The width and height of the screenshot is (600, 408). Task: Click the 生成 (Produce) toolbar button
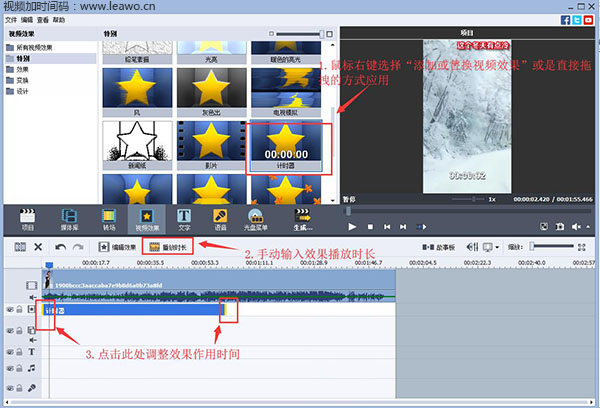tap(303, 220)
